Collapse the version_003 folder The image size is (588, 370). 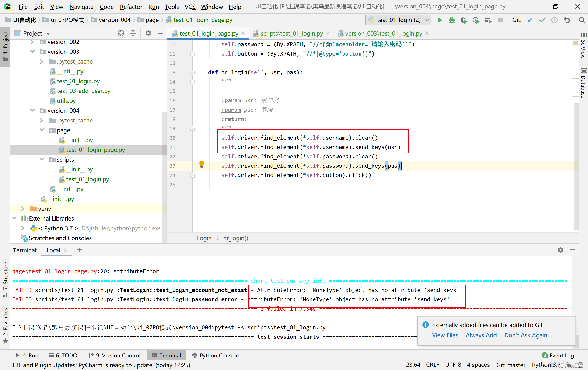click(x=32, y=51)
